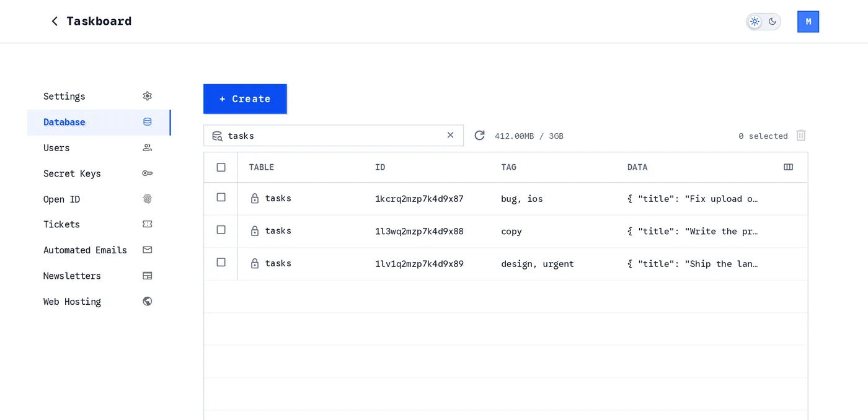Click the Tickets ticket icon

click(x=147, y=224)
